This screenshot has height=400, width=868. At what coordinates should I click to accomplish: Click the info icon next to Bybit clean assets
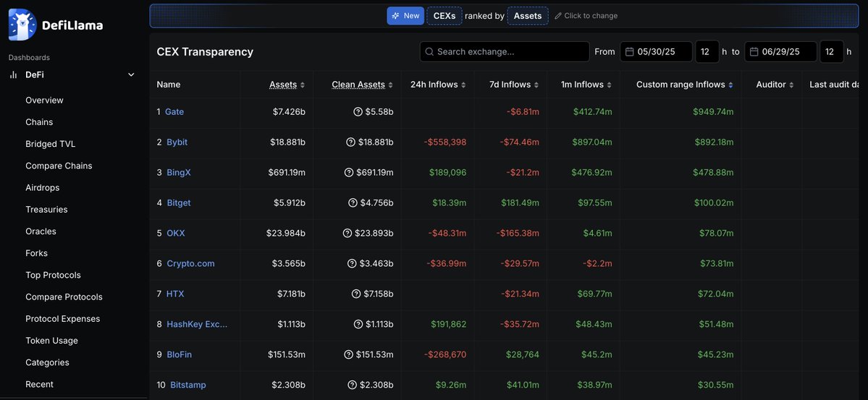tap(350, 142)
